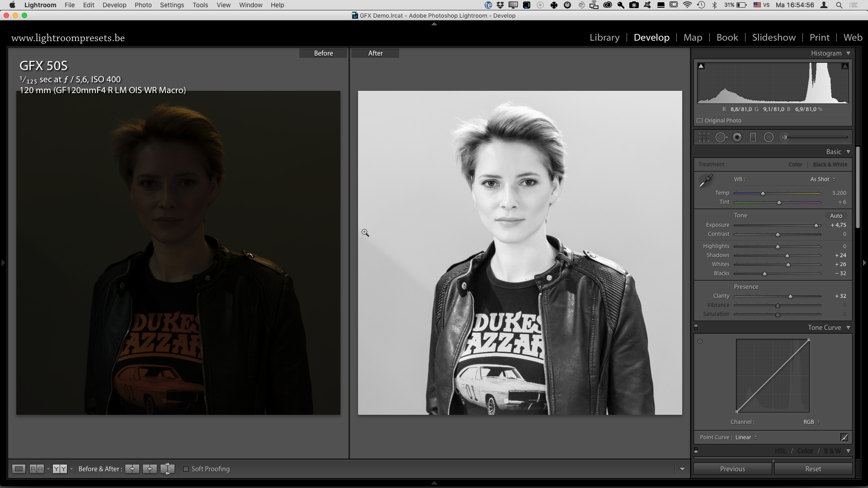This screenshot has height=488, width=868.
Task: Enable the Soft Proofing checkbox
Action: (x=186, y=469)
